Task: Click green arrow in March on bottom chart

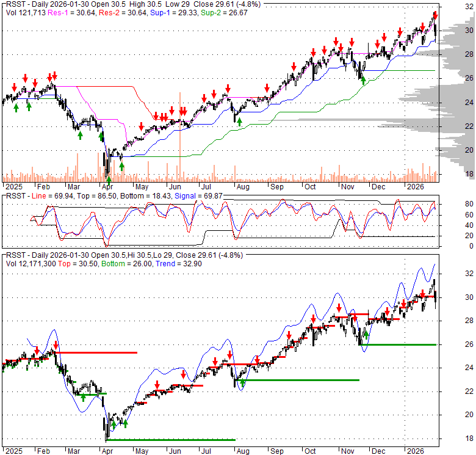Action: [x=82, y=398]
